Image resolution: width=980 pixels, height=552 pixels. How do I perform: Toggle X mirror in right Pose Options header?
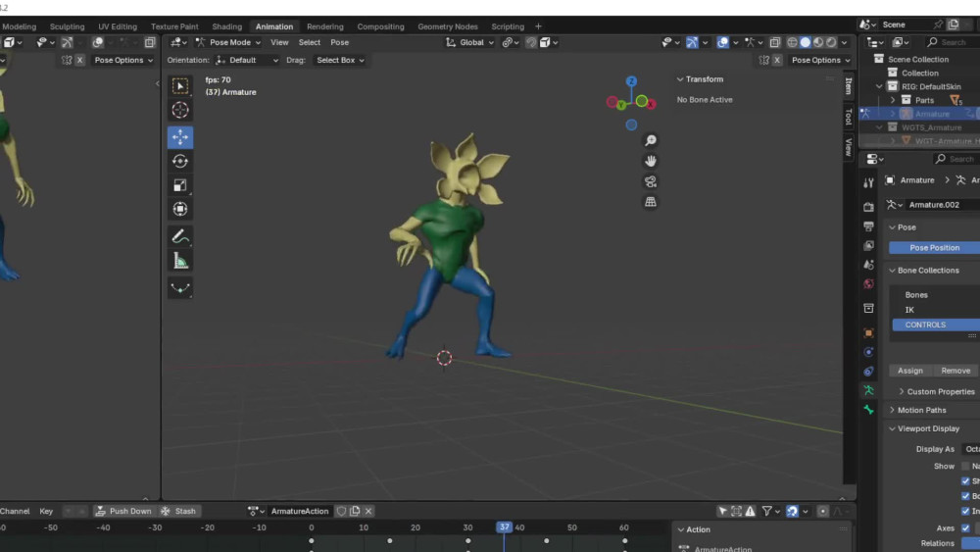777,60
